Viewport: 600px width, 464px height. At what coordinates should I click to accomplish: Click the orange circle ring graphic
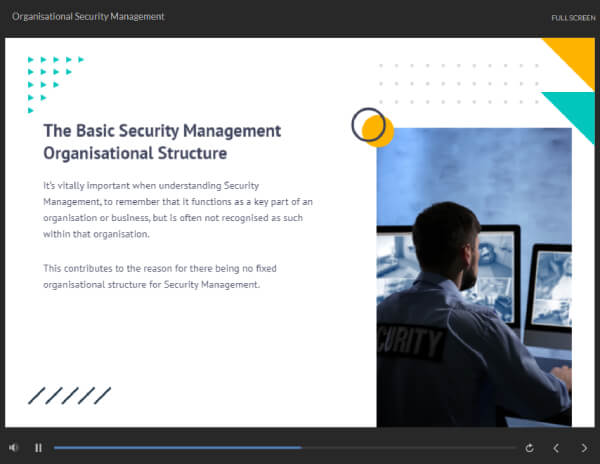371,125
